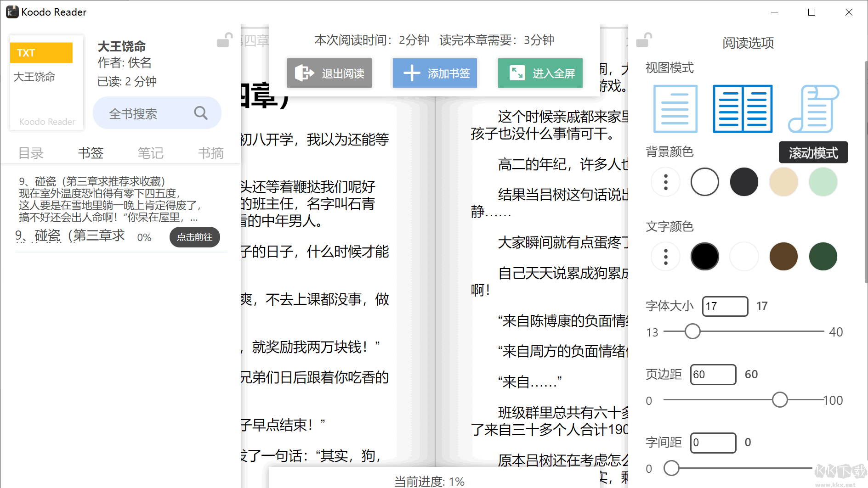This screenshot has width=868, height=488.
Task: Click 点击前往 next to bookmark entry
Action: (194, 237)
